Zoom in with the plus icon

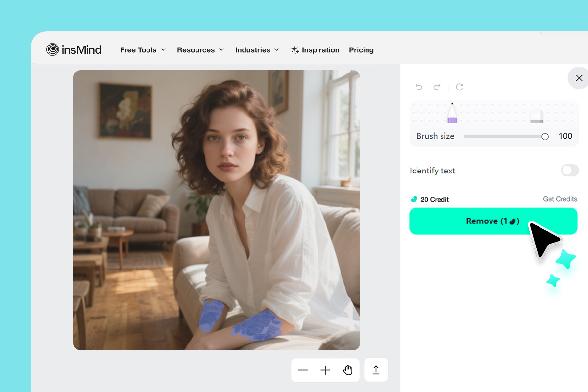[x=325, y=370]
